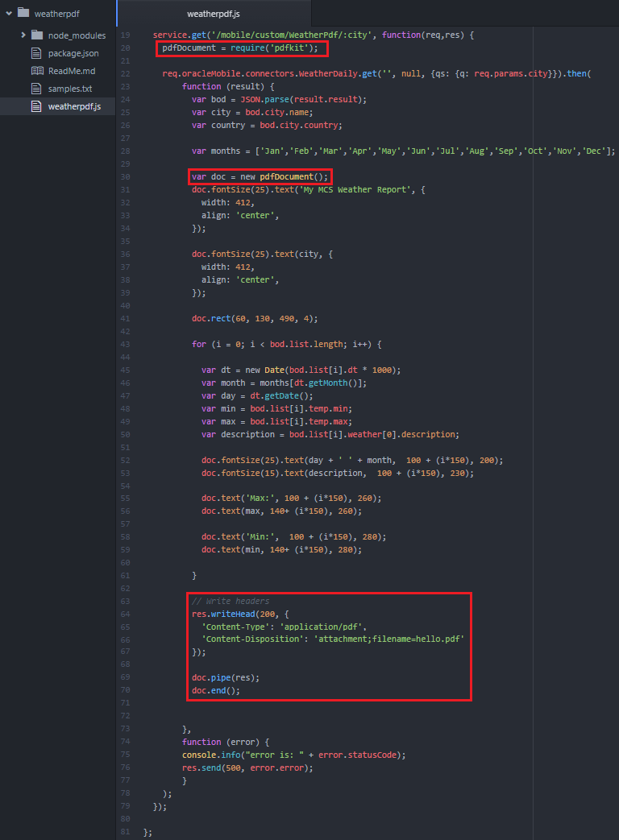
Task: Click line number 19 in the gutter
Action: click(125, 35)
